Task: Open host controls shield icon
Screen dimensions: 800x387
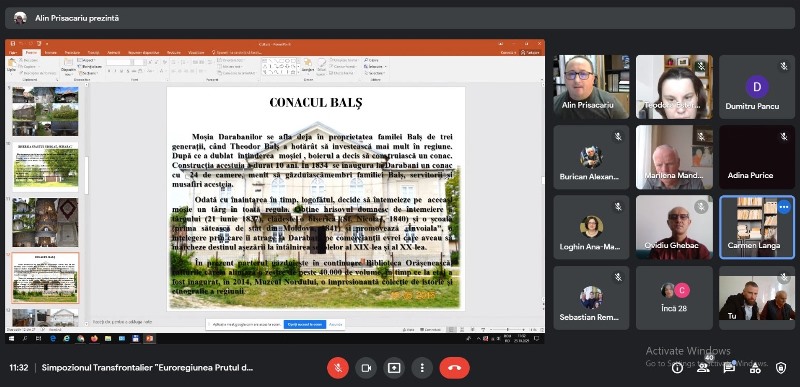Action: coord(781,368)
